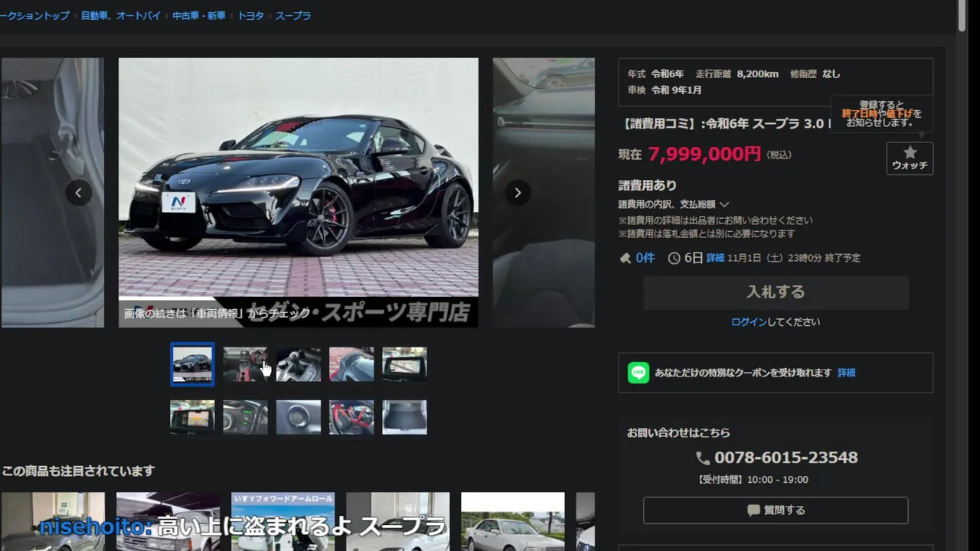Select the trunk thumbnail in the second row
The image size is (980, 551).
(x=404, y=417)
